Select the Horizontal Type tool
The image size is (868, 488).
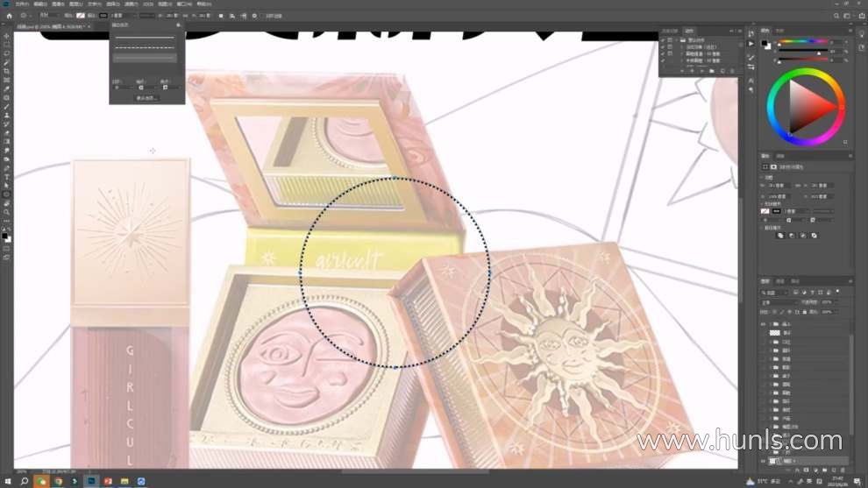7,177
